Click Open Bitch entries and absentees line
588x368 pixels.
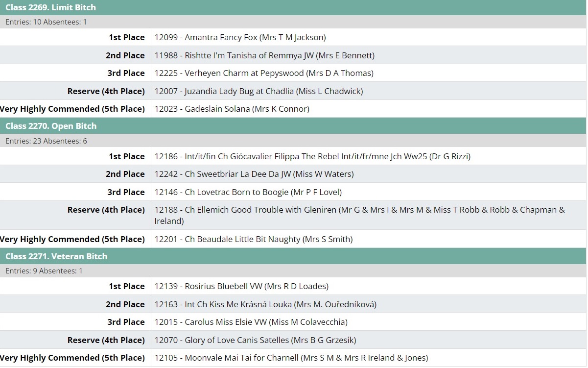click(x=46, y=141)
